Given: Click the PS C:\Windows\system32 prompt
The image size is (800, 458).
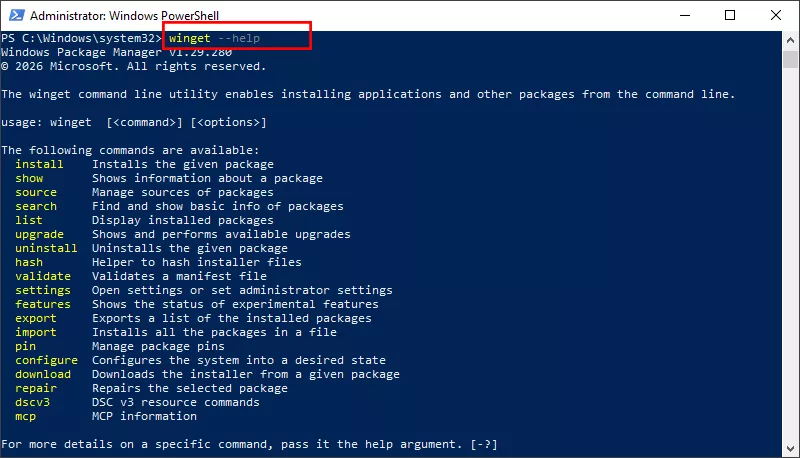Looking at the screenshot, I should tap(81, 38).
